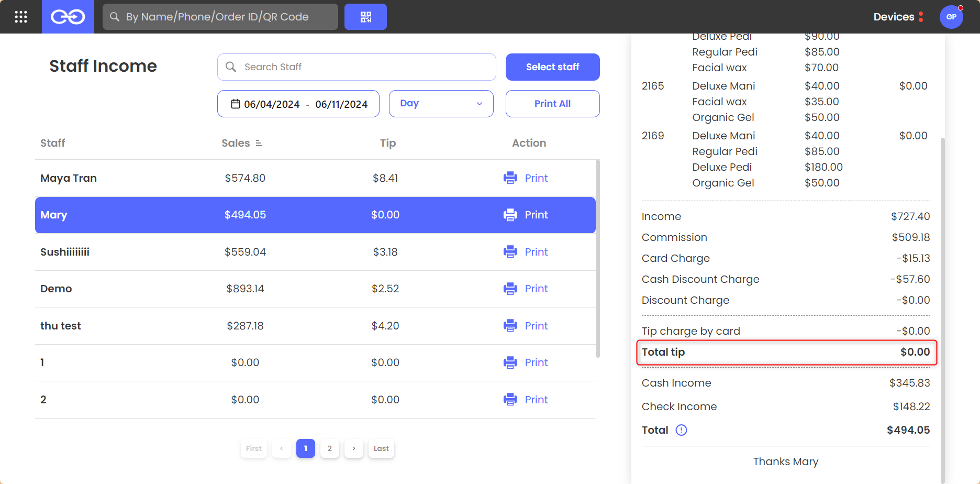Click the Print All button

pyautogui.click(x=552, y=104)
